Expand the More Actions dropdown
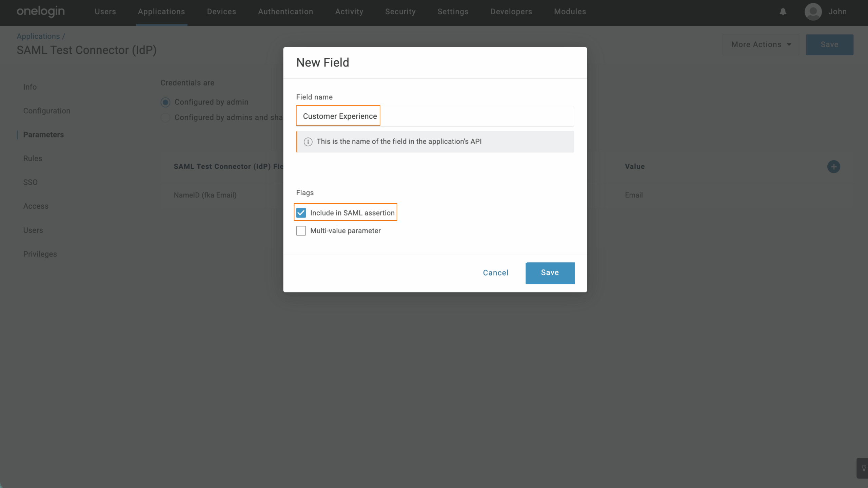The image size is (868, 488). click(761, 44)
